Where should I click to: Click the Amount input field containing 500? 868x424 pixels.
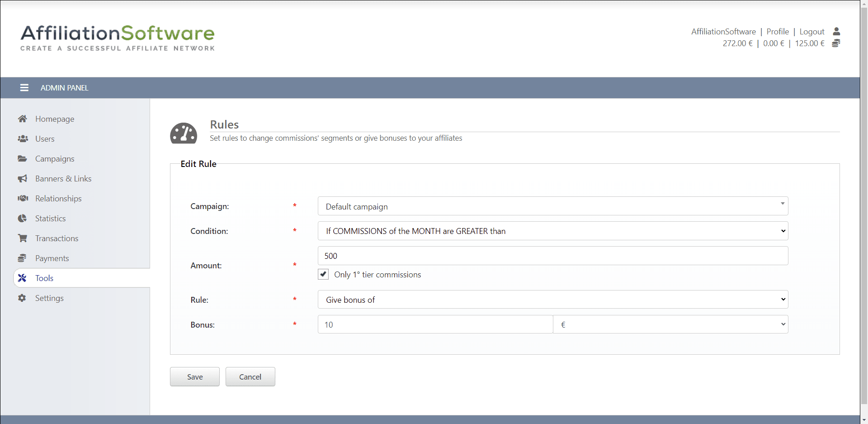(x=552, y=256)
